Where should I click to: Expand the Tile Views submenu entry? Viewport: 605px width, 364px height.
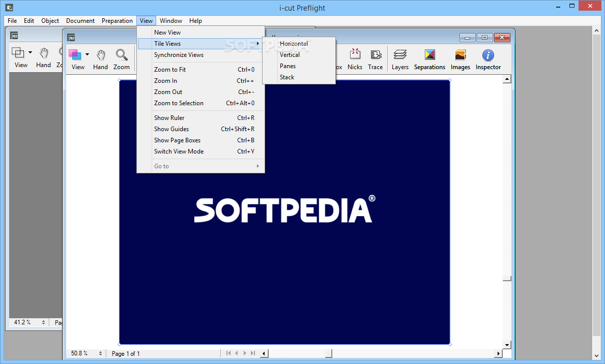pyautogui.click(x=200, y=44)
